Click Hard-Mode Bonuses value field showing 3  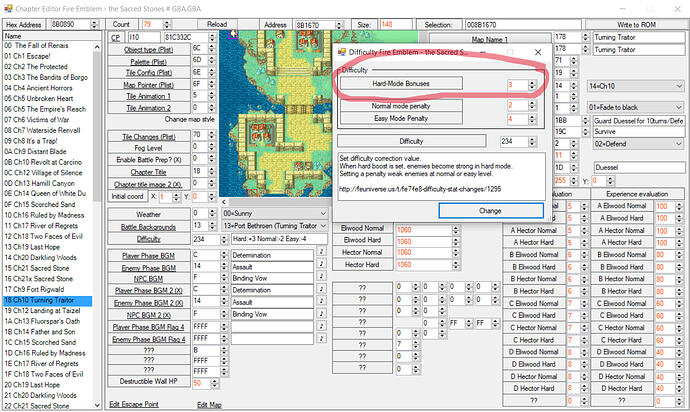pos(517,85)
